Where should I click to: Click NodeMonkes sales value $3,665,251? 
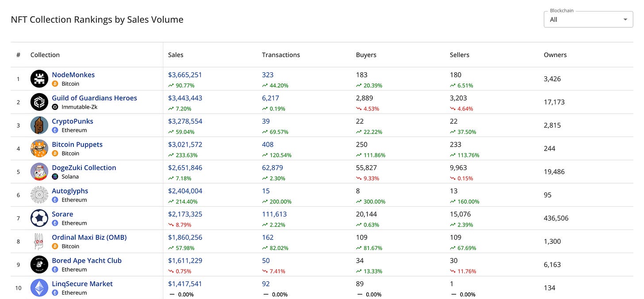(185, 75)
